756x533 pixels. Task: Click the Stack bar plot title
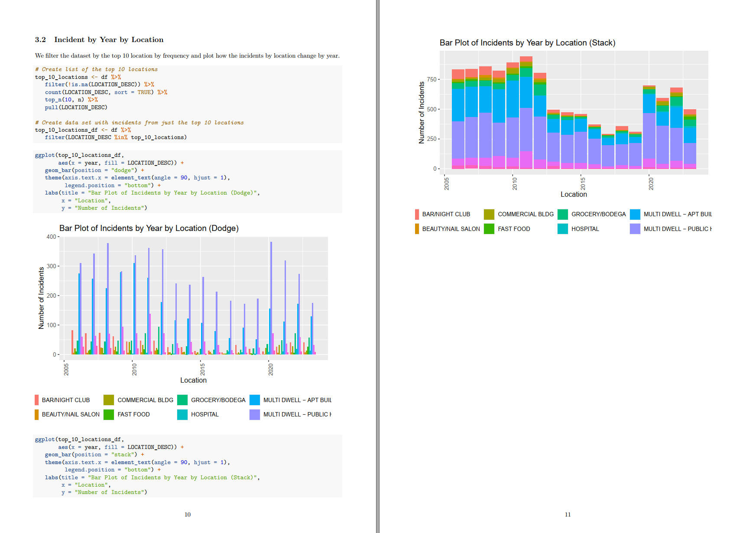pyautogui.click(x=527, y=43)
